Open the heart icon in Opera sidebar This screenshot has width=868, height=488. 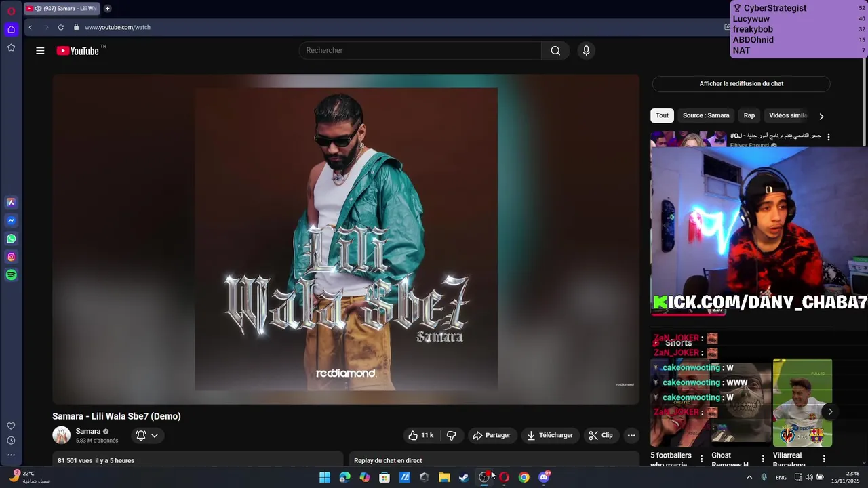point(11,426)
